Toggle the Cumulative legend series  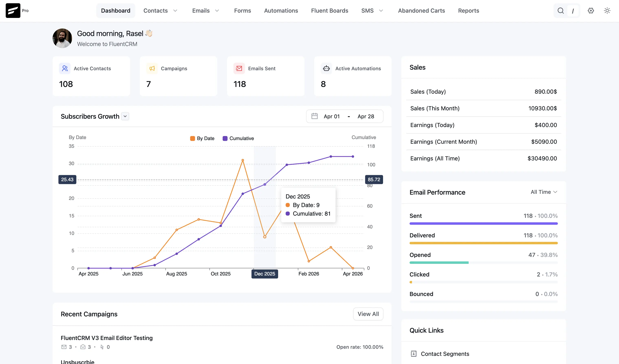coord(238,138)
